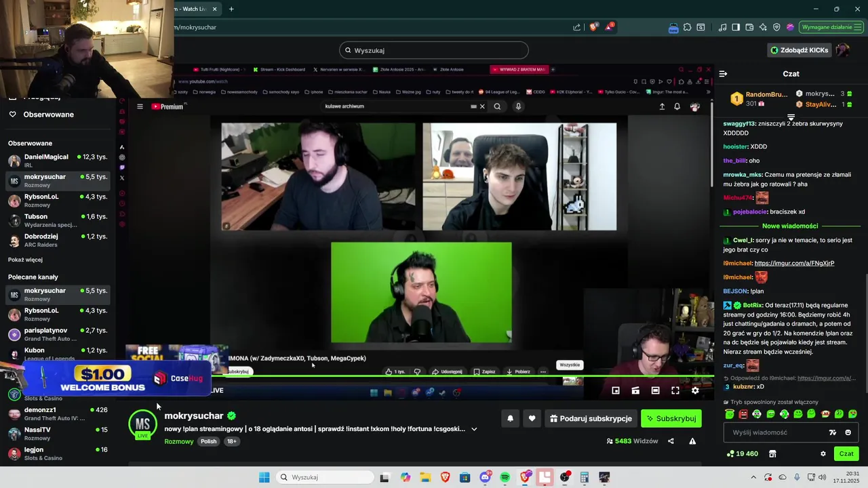The height and width of the screenshot is (488, 868).
Task: Open Dobrodziej channel in sidebar
Action: point(58,240)
